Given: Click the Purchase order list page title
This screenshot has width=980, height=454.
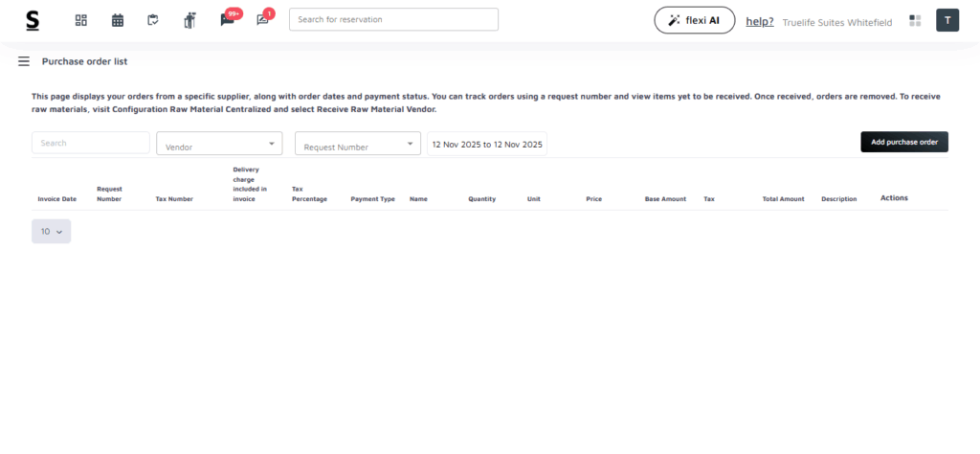Looking at the screenshot, I should [85, 61].
